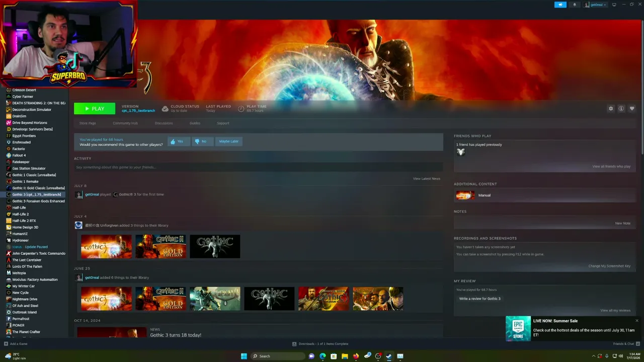Open the Store Page tab

88,123
